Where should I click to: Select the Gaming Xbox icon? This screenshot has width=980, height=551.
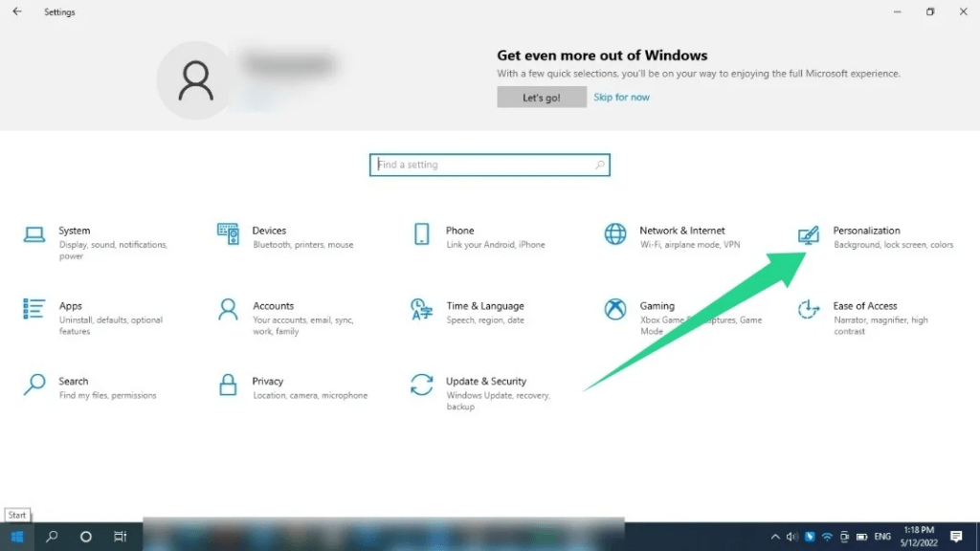613,310
